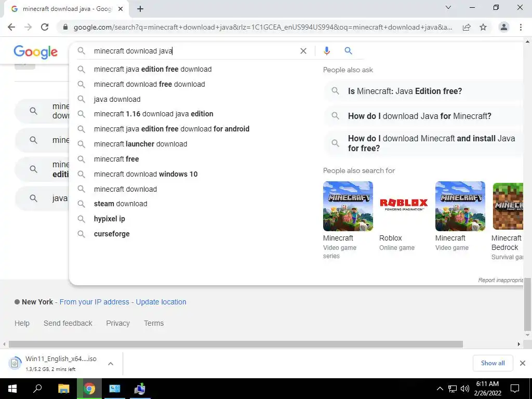This screenshot has width=532, height=399.
Task: Reload the current page
Action: click(x=45, y=27)
